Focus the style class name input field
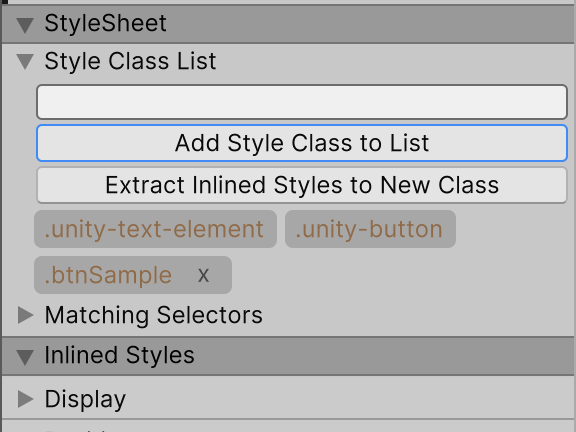 tap(302, 102)
